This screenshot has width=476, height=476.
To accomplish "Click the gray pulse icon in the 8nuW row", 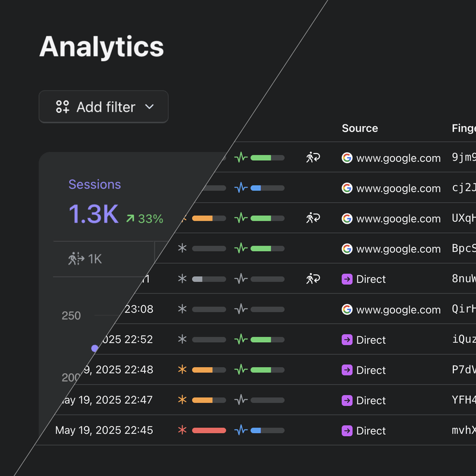I will 241,278.
